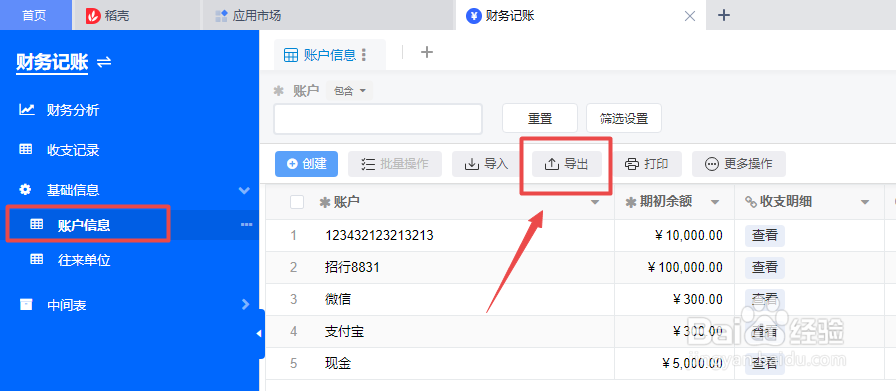
Task: Click the 导出 export button
Action: coord(566,164)
